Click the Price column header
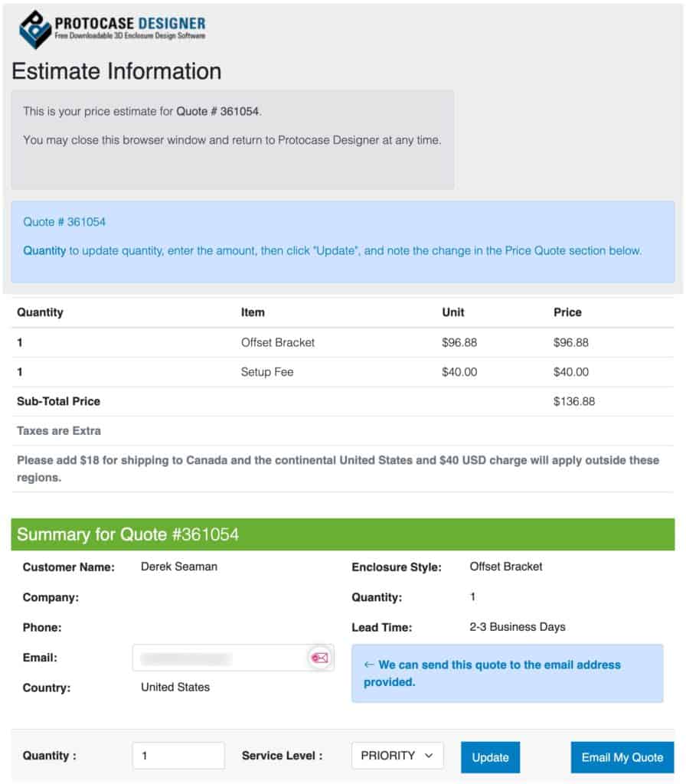This screenshot has width=686, height=784. [x=567, y=312]
